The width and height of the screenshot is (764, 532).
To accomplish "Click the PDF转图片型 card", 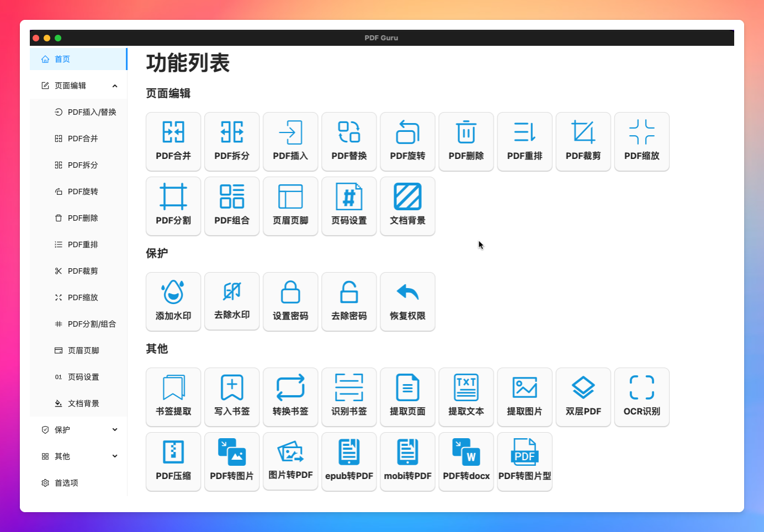I will tap(524, 462).
